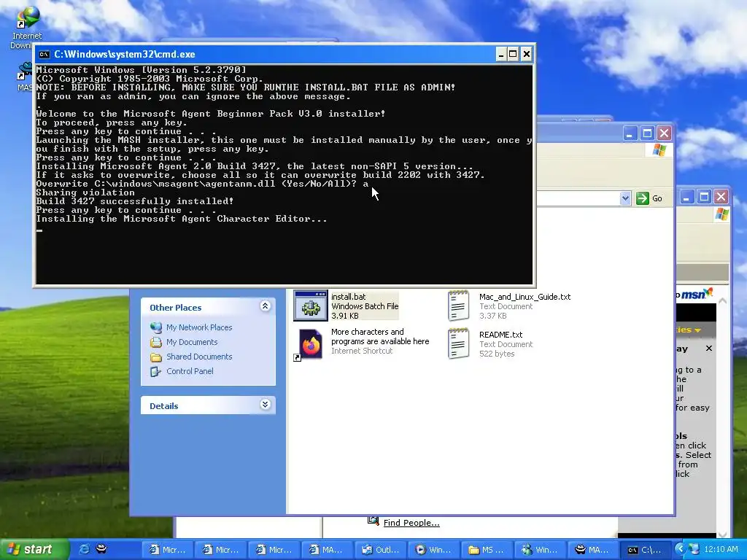Switch to the Windows Messenger taskbar button
The image size is (747, 560).
540,550
